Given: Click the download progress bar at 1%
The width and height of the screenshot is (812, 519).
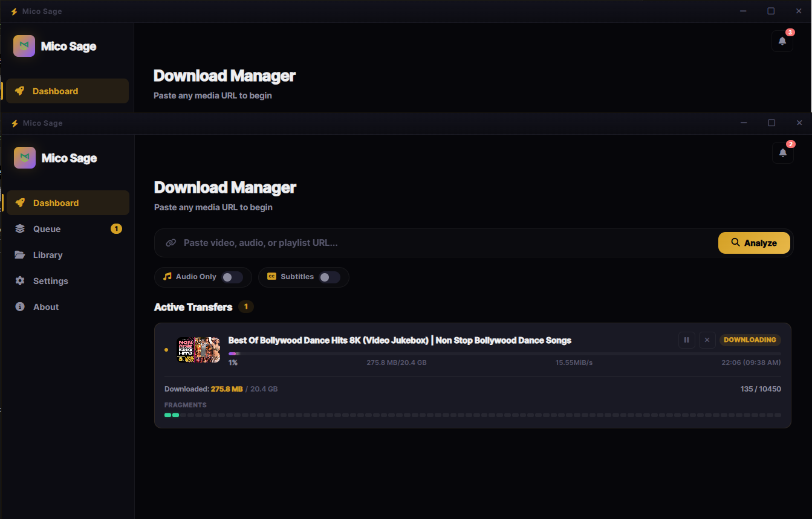Looking at the screenshot, I should pos(504,354).
